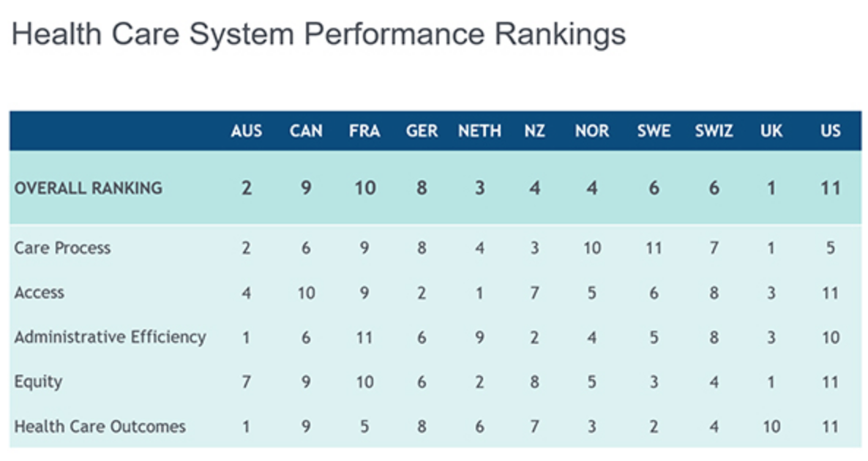Click the Administrative Efficiency row label

point(110,337)
